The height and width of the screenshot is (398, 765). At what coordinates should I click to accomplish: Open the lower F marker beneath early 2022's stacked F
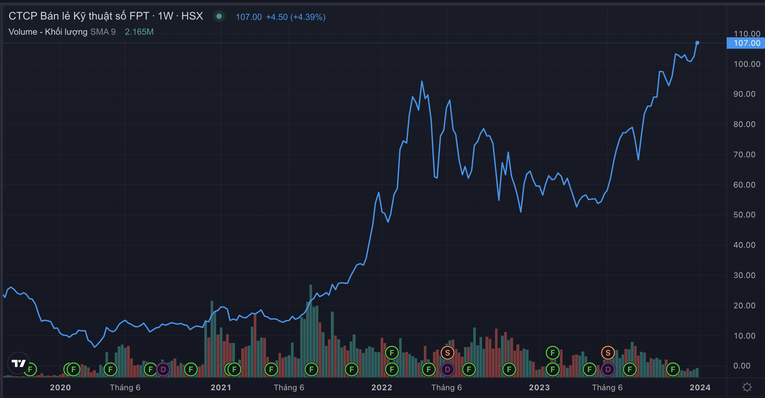coord(391,370)
